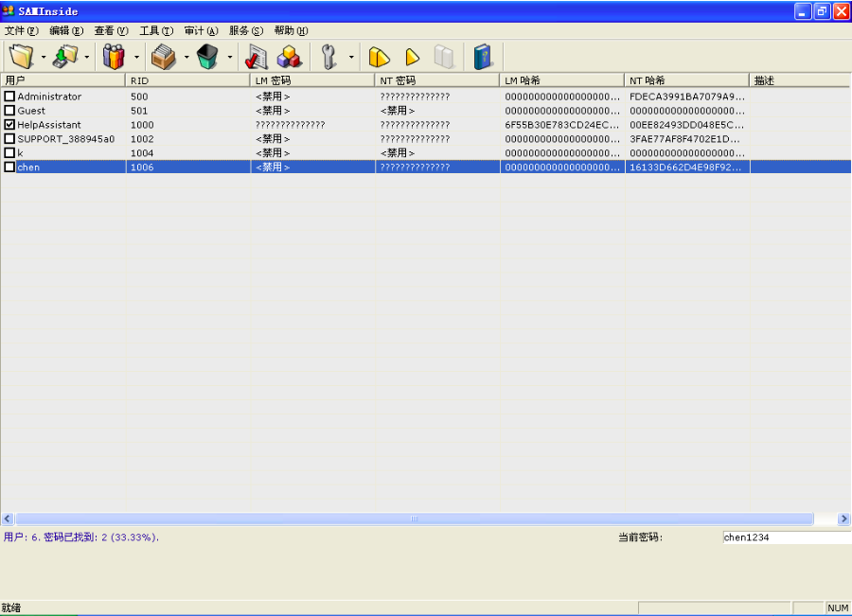Sort by the NT 密码 column header

tap(436, 80)
